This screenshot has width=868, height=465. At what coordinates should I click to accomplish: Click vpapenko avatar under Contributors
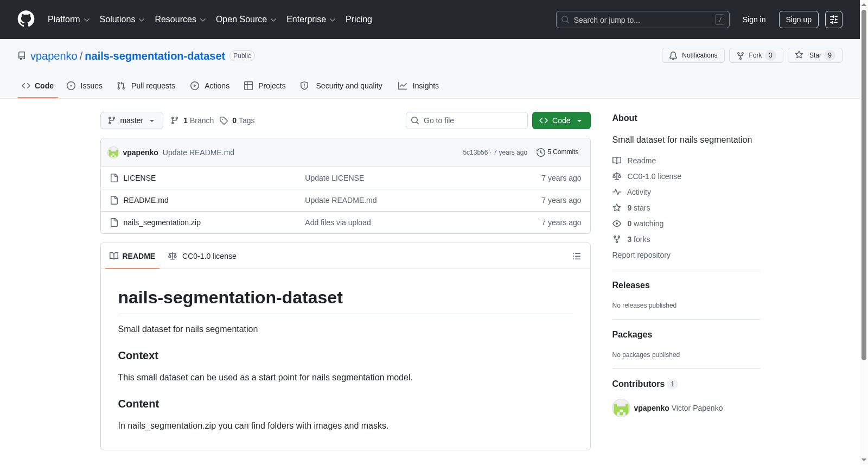pos(621,408)
